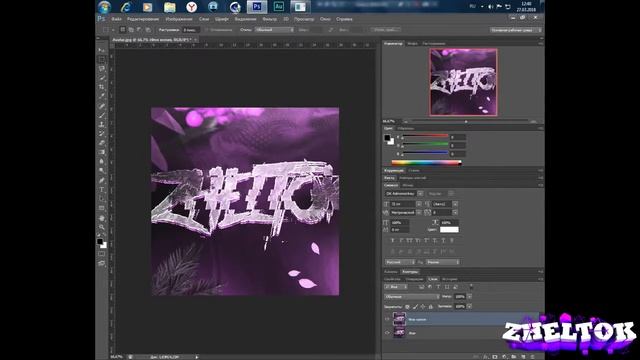Filter layers by pixel layers icon
The height and width of the screenshot is (360, 640).
point(421,287)
